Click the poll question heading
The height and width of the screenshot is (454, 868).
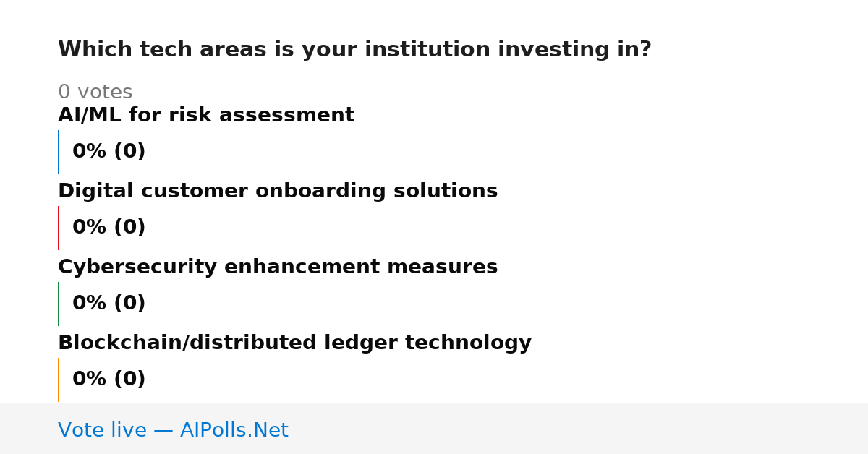[354, 50]
